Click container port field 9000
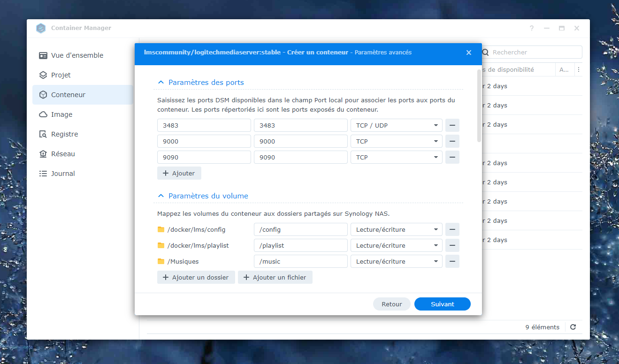The width and height of the screenshot is (619, 364). coord(301,141)
